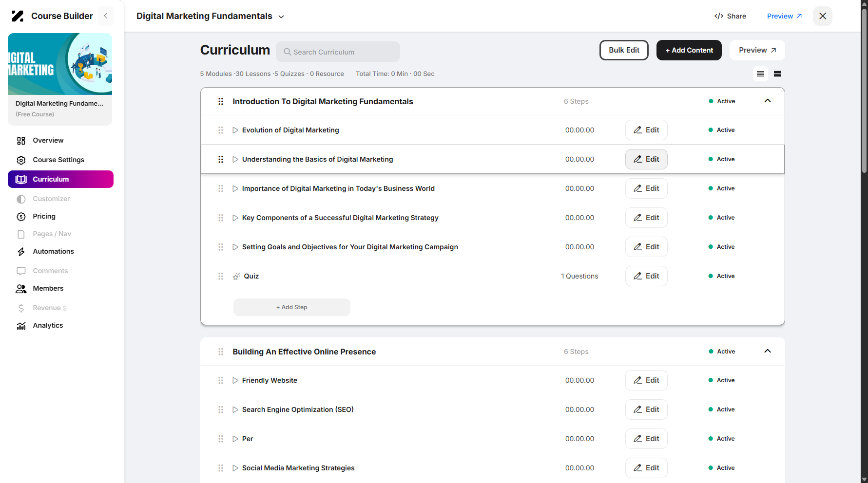Click the + Add Content button

pos(689,50)
